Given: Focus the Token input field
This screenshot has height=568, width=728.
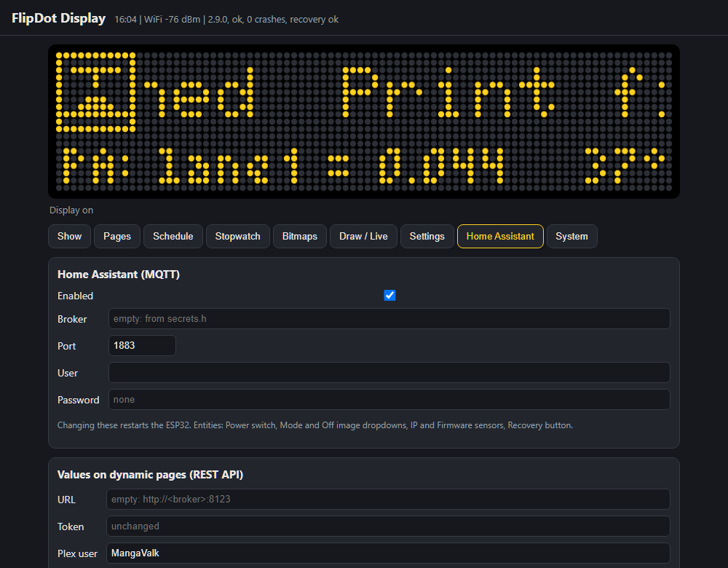Looking at the screenshot, I should point(388,526).
